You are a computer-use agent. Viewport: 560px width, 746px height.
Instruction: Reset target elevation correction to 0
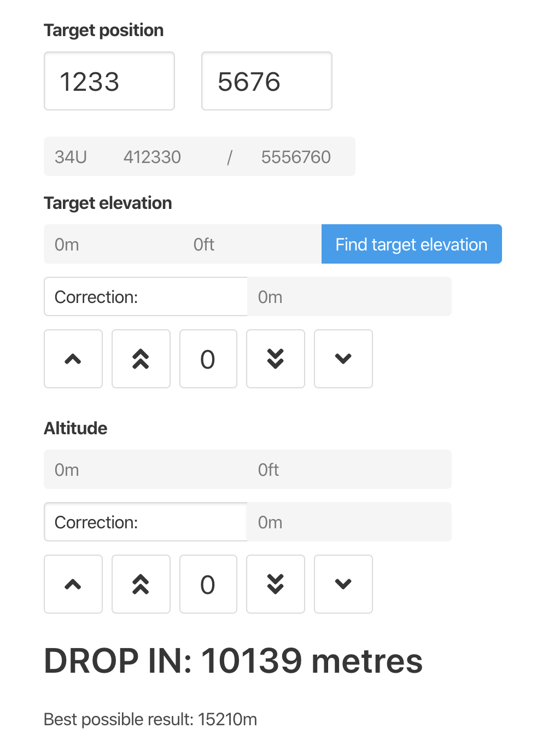click(208, 359)
